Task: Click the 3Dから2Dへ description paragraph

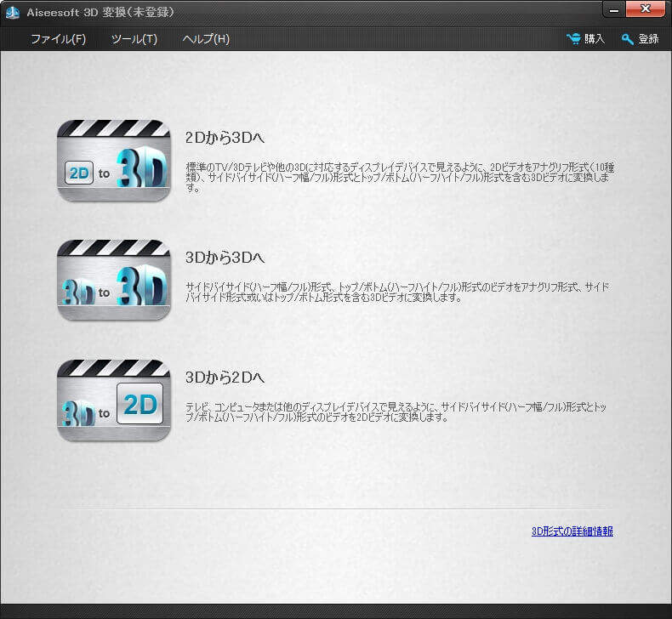Action: [x=396, y=412]
